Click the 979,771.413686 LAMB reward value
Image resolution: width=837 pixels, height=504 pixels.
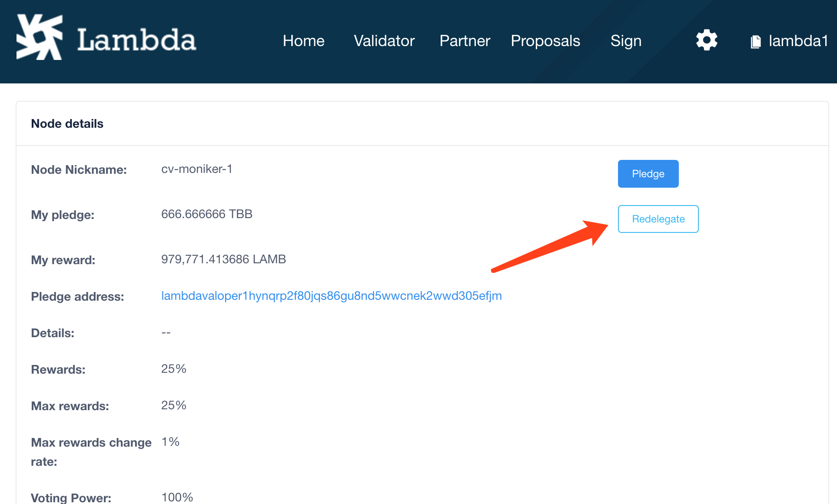223,259
